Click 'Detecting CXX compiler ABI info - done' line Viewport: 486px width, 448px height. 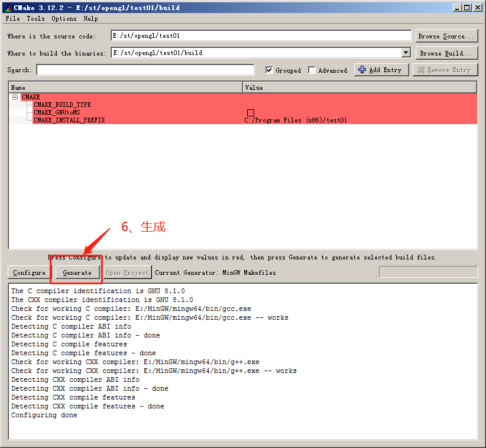click(90, 388)
